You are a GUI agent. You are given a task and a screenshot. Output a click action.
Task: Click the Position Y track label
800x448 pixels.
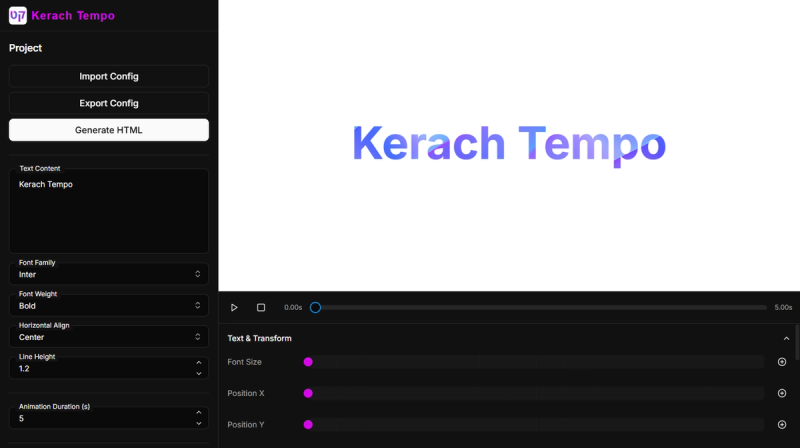tap(246, 425)
